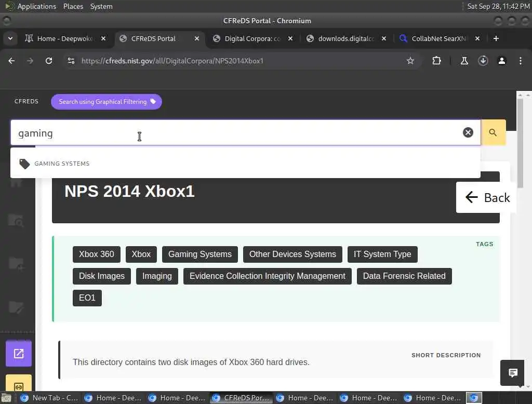532x404 pixels.
Task: Open Search using Graphical Filtering
Action: tap(106, 102)
